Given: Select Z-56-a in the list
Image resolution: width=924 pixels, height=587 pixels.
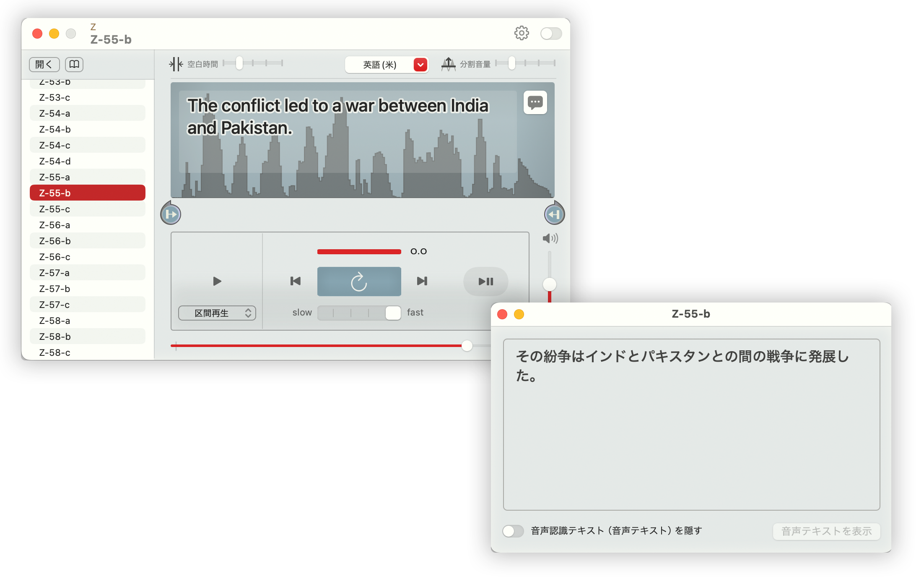Looking at the screenshot, I should click(x=88, y=225).
